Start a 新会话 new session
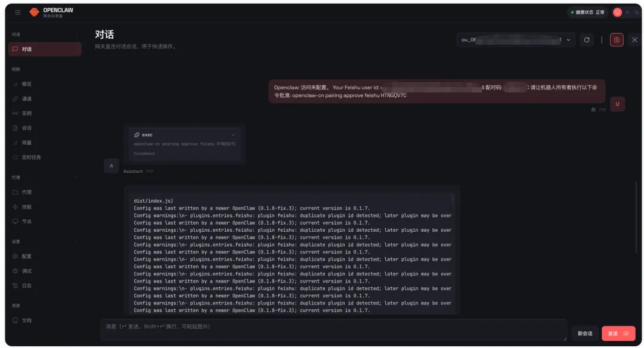Screen dimensions: 644x348 click(585, 334)
